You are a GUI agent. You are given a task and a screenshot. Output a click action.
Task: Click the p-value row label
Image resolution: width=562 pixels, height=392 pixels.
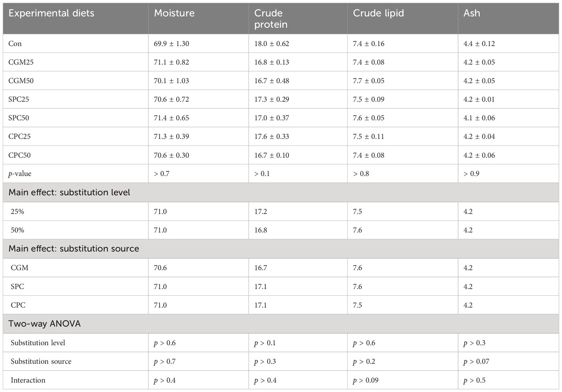tap(20, 174)
